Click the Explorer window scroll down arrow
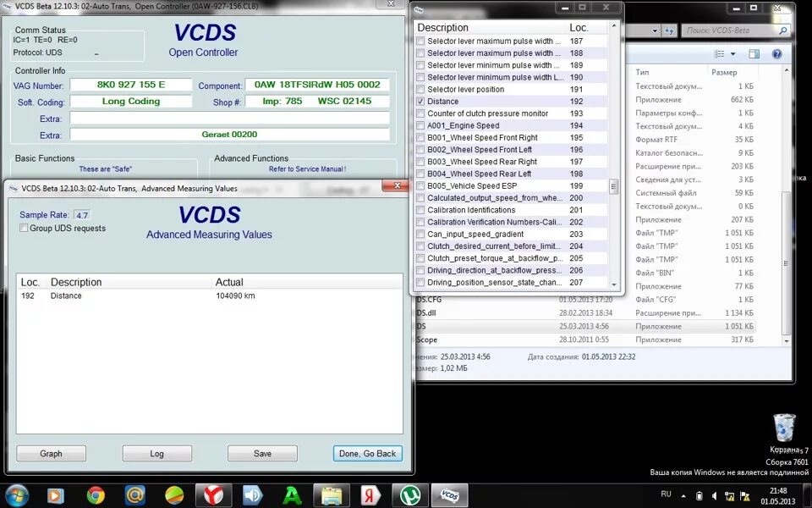Screen dimensions: 812x508 pos(787,341)
